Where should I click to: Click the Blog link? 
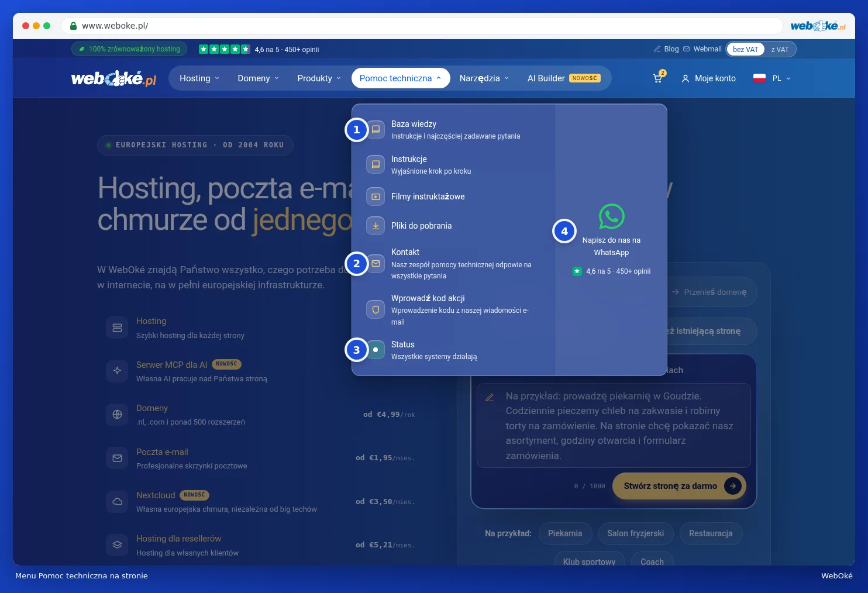click(671, 49)
